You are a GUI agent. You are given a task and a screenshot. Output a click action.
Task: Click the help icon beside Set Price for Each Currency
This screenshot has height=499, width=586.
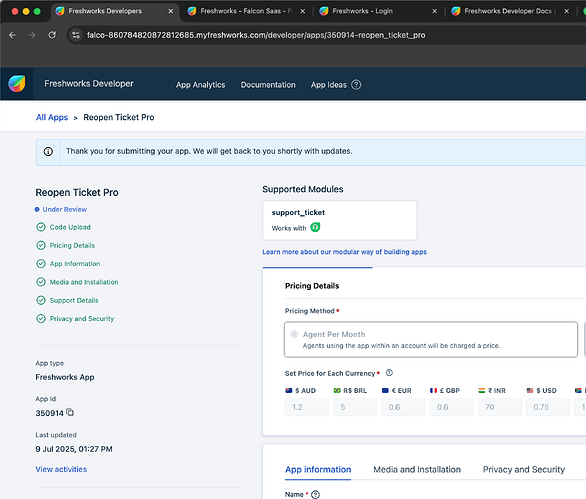click(389, 373)
